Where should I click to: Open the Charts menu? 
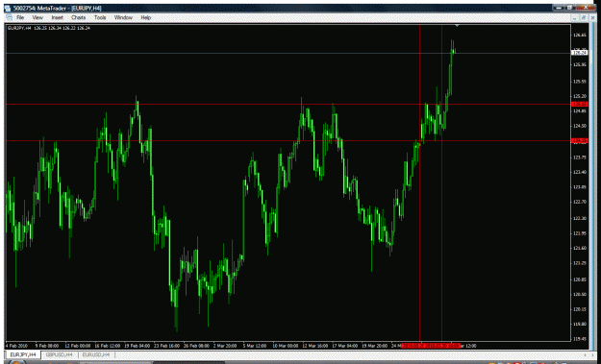[79, 17]
